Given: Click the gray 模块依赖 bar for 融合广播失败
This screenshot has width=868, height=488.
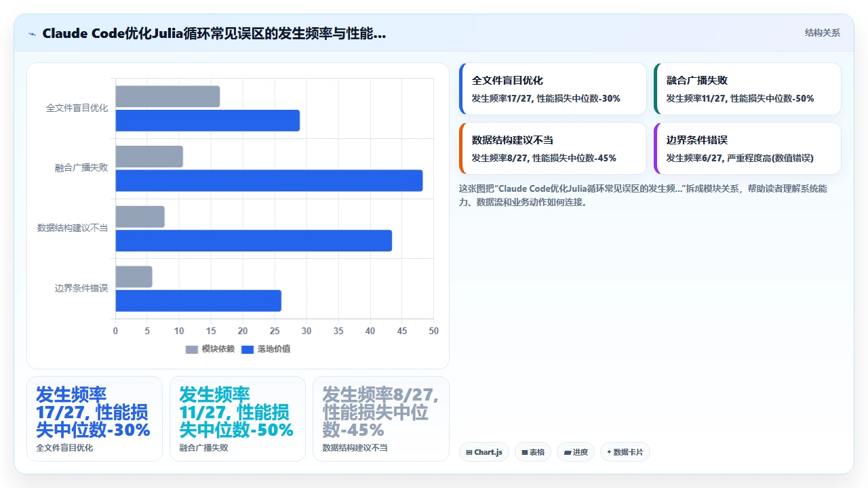Looking at the screenshot, I should coord(149,157).
